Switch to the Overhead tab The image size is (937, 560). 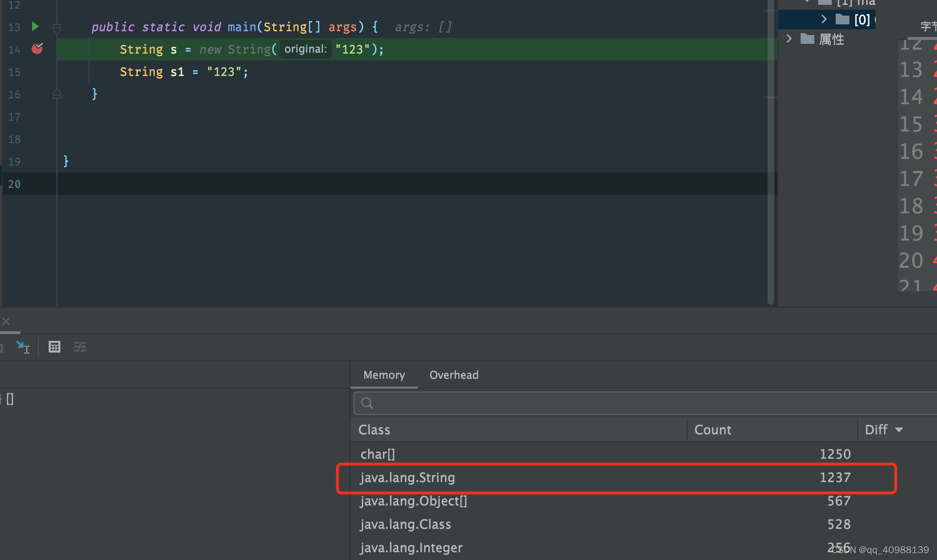click(x=454, y=375)
